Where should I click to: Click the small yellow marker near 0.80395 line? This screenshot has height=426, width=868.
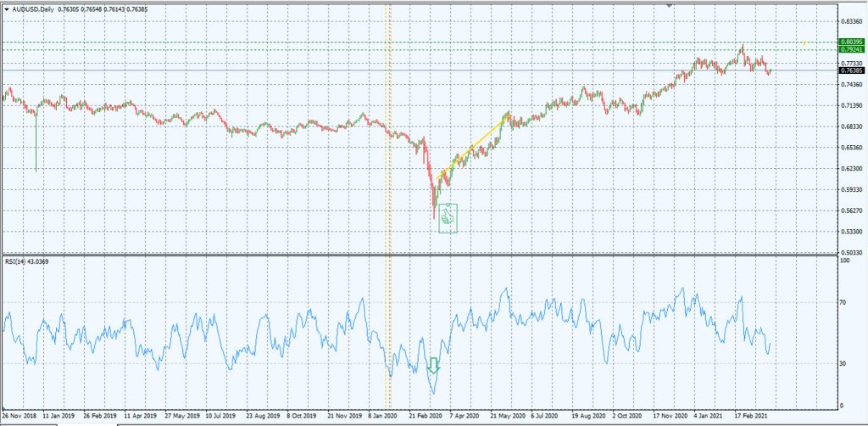click(804, 42)
